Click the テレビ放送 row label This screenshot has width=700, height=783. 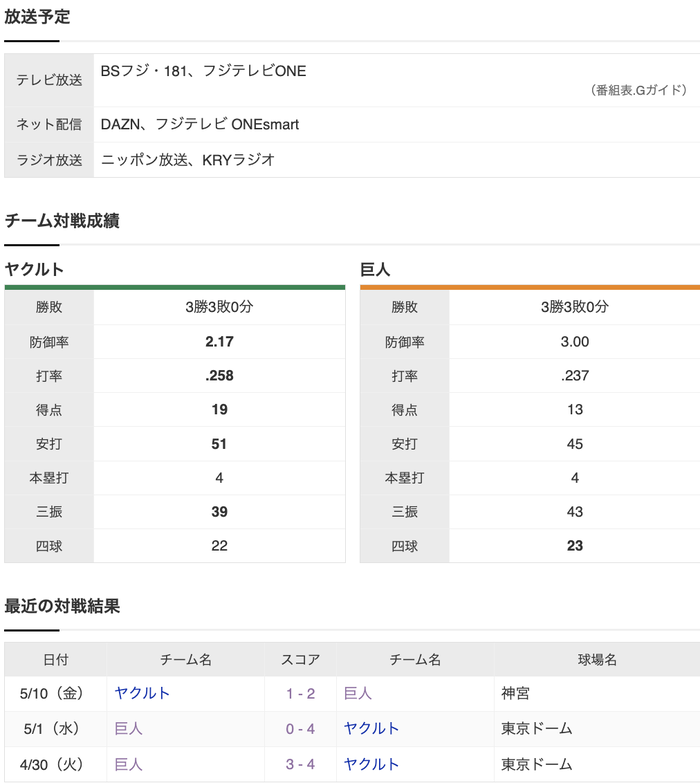coord(49,80)
